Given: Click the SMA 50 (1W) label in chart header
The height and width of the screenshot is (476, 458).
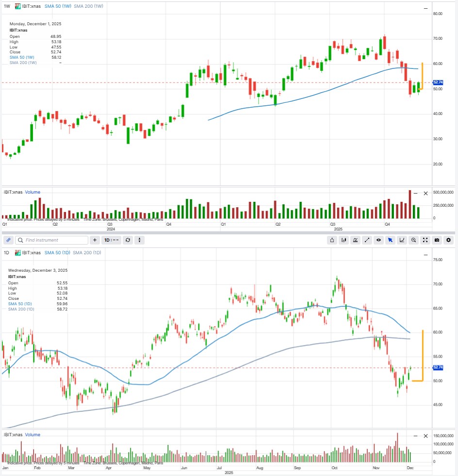Looking at the screenshot, I should (58, 6).
